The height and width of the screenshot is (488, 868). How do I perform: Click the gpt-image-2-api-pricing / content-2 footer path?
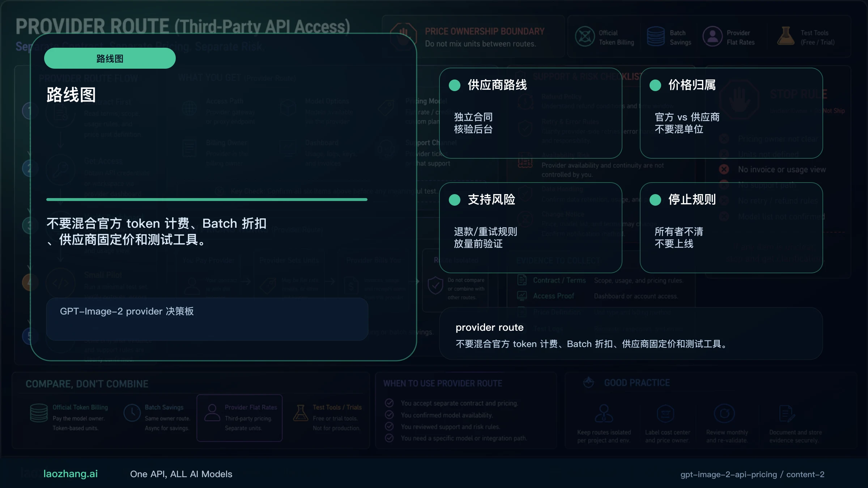coord(752,474)
